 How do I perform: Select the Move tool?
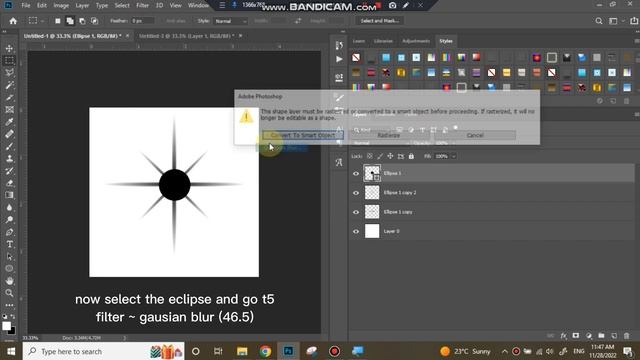coord(9,48)
